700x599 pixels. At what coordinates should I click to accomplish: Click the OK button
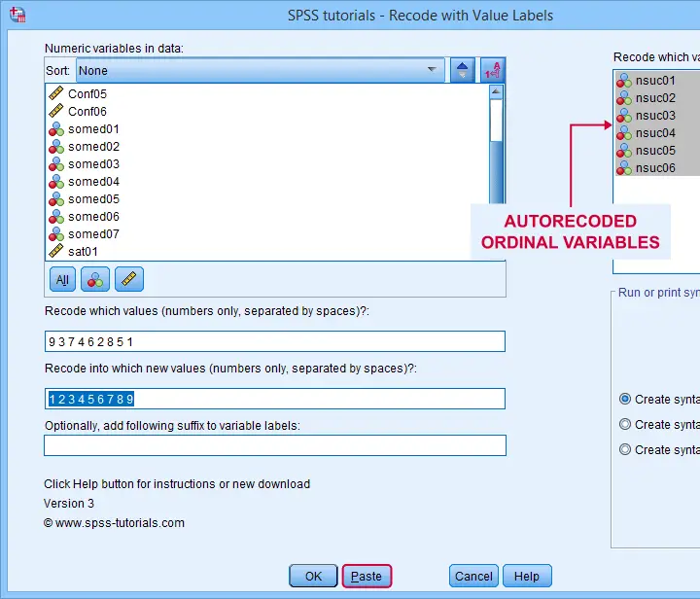313,577
